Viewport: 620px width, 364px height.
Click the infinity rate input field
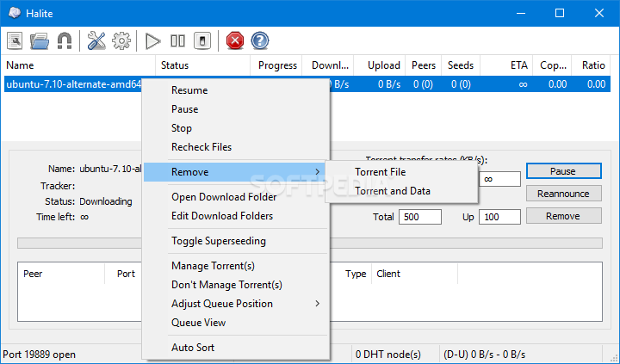tap(499, 179)
